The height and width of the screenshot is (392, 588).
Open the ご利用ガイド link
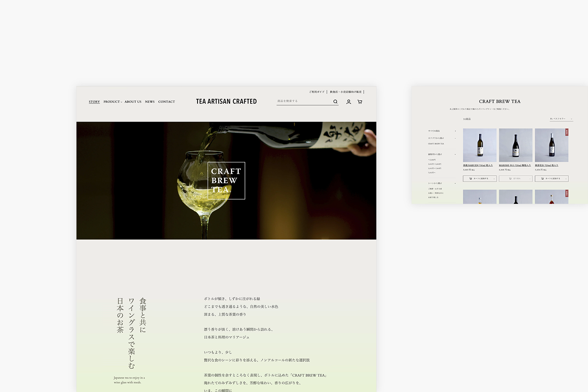316,92
